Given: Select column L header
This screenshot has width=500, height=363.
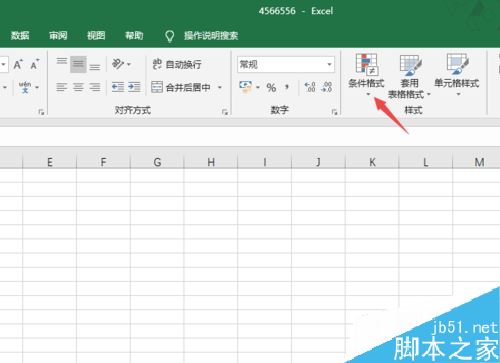Looking at the screenshot, I should click(426, 162).
